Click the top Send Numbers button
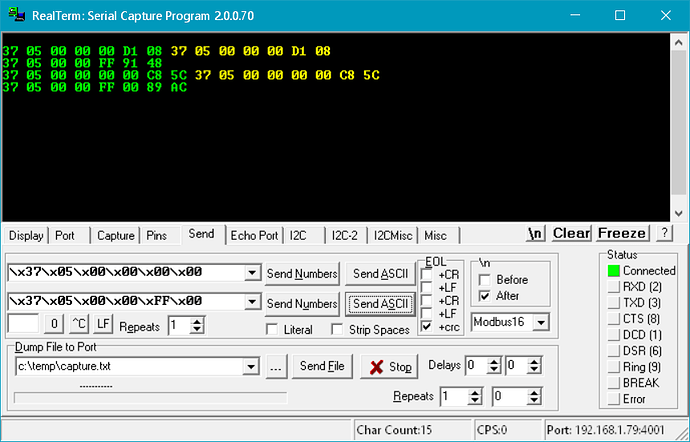The height and width of the screenshot is (442, 690). tap(302, 274)
